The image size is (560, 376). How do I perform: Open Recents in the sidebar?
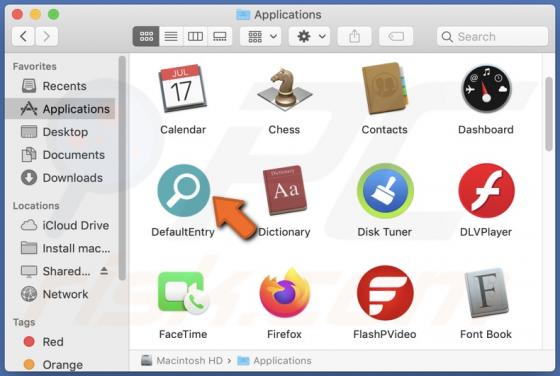60,86
